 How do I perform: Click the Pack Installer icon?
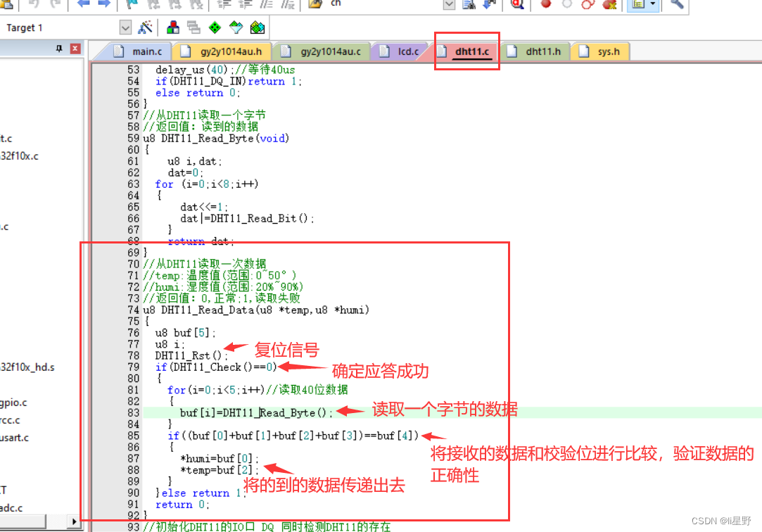tap(258, 28)
